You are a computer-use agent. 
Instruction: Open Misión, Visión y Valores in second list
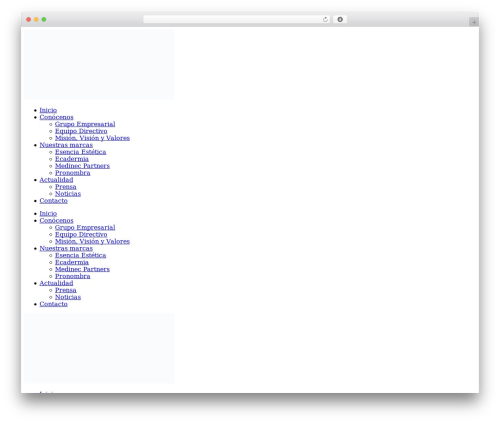(92, 241)
